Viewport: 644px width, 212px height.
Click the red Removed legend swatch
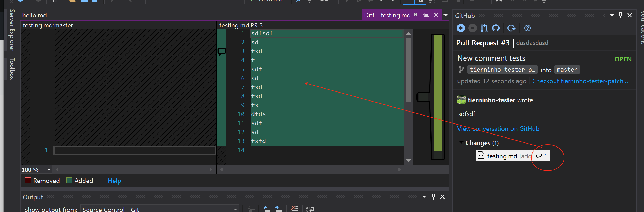pyautogui.click(x=28, y=181)
